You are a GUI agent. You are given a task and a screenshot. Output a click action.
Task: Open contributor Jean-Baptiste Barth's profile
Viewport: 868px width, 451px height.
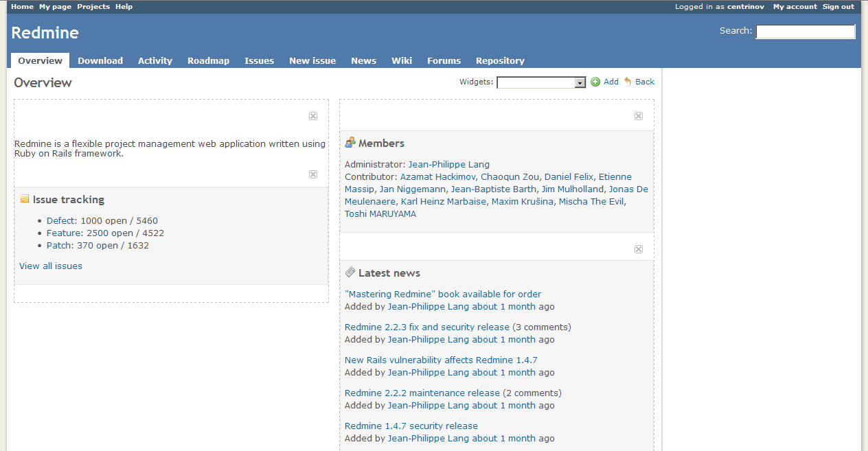(x=494, y=189)
